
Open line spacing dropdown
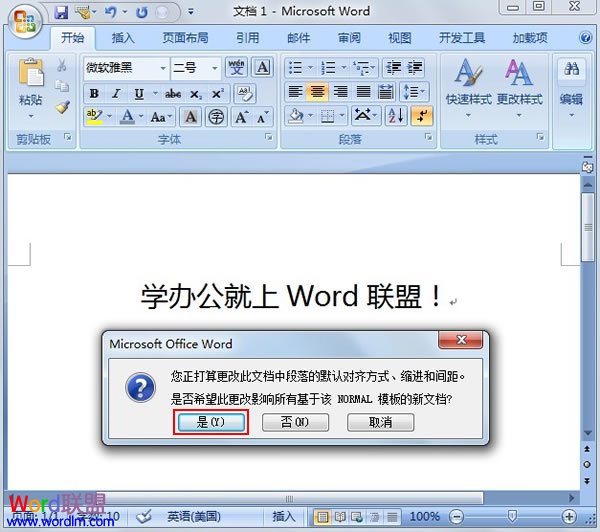(414, 92)
